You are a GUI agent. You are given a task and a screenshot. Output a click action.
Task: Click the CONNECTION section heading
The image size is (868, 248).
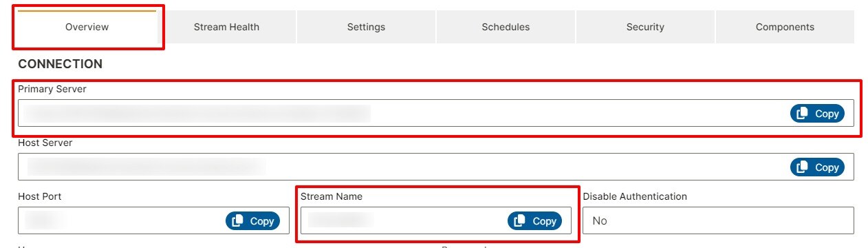(60, 64)
